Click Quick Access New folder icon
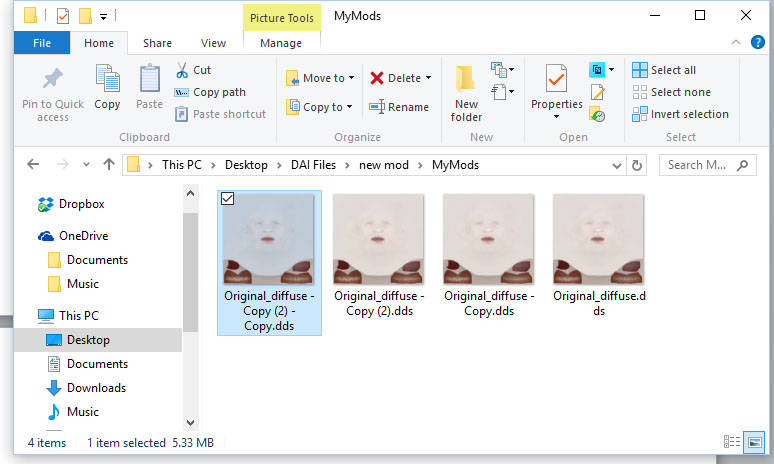This screenshot has height=464, width=774. [x=85, y=16]
